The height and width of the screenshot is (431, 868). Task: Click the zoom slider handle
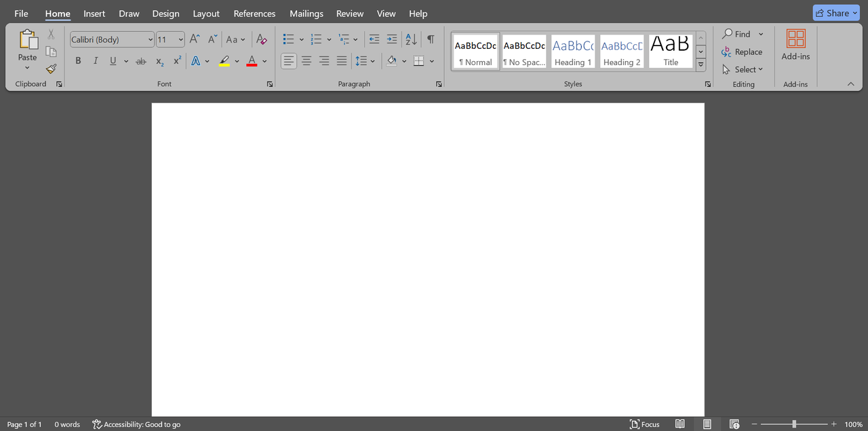pos(794,424)
